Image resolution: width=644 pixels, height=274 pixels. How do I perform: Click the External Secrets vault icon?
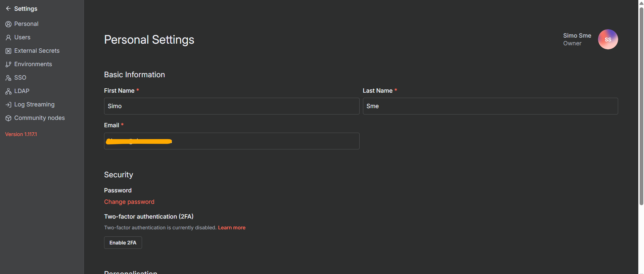coord(8,51)
